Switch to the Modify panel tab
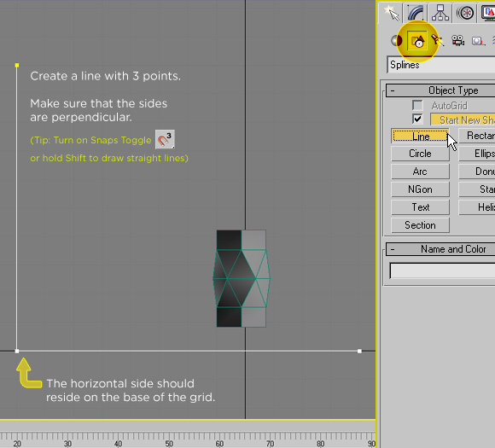 (415, 13)
